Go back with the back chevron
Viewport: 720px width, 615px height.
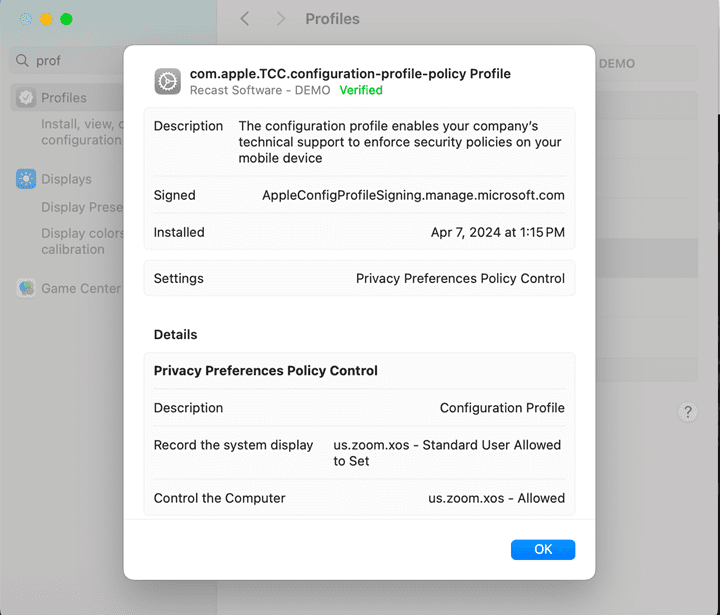coord(245,19)
